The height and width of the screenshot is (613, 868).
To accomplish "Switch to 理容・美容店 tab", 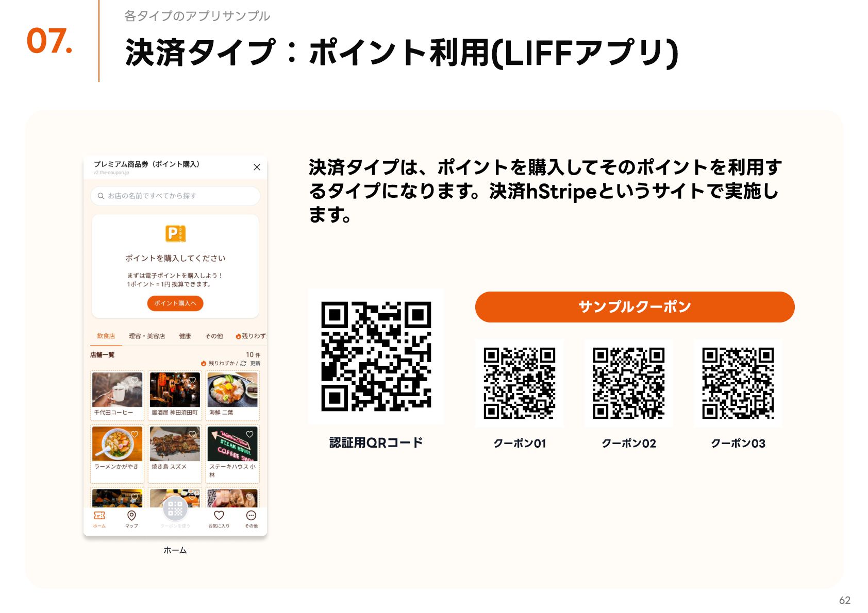I will click(x=147, y=336).
